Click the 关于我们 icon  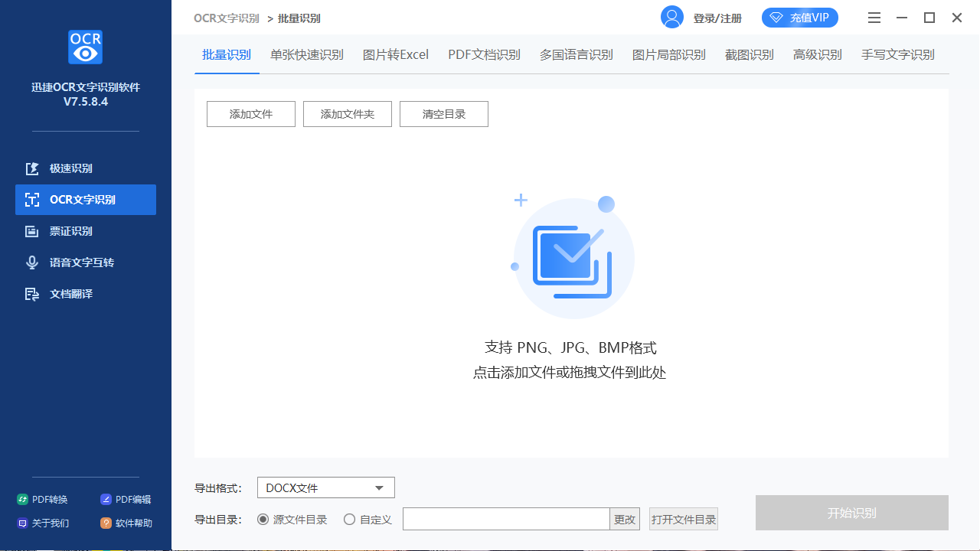23,523
